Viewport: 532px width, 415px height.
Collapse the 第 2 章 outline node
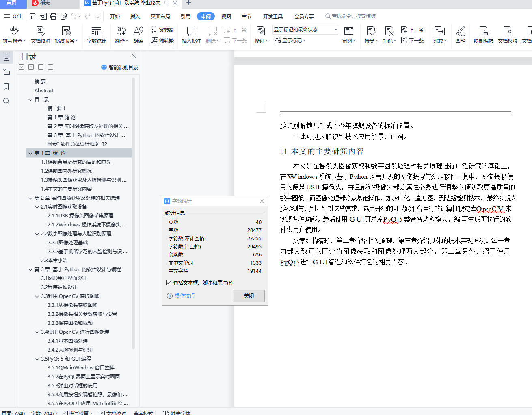(30, 198)
